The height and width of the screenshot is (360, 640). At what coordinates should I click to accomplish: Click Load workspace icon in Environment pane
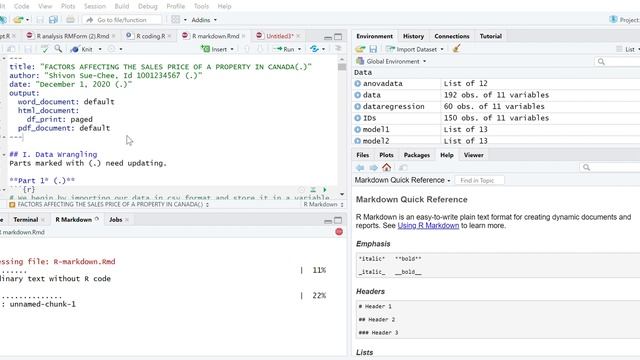tap(360, 49)
